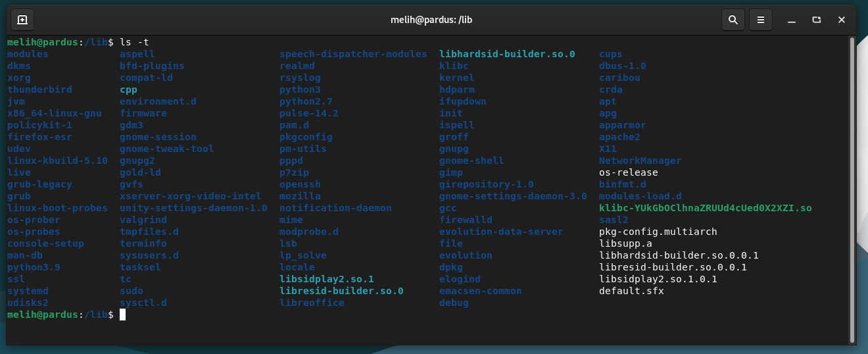Click the speech-dispatcher-modules entry
Viewport: 868px width, 354px height.
click(x=353, y=54)
